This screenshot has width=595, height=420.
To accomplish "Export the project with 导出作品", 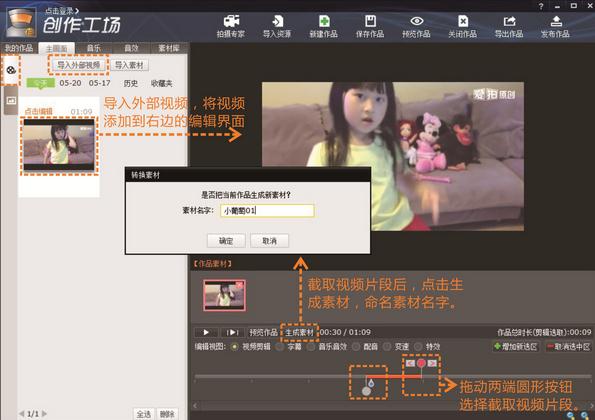I will [x=509, y=26].
